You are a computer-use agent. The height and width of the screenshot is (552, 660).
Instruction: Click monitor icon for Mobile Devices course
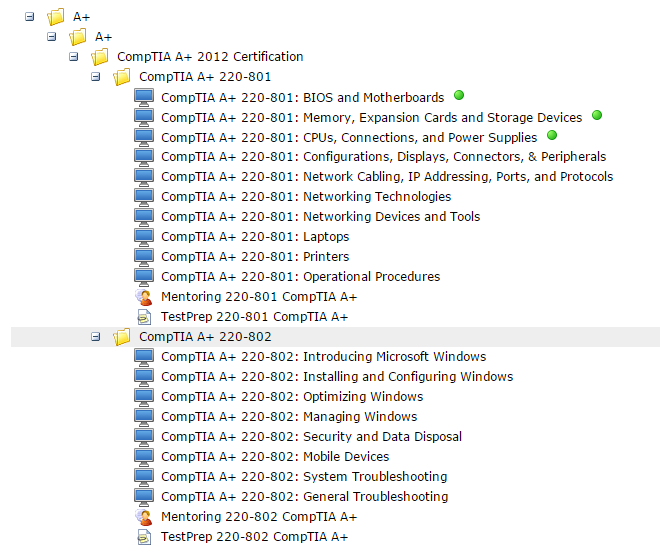pos(144,457)
